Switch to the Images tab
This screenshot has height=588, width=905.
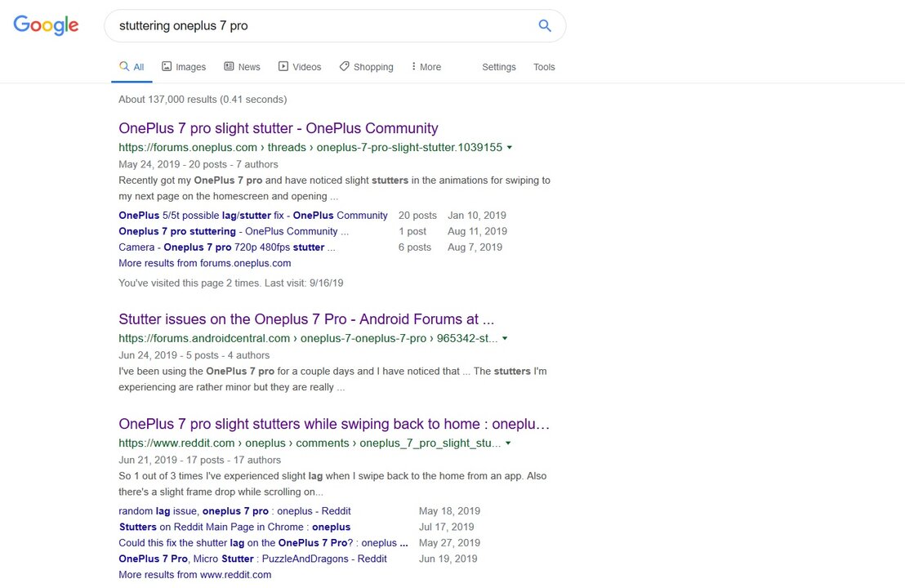tap(184, 67)
